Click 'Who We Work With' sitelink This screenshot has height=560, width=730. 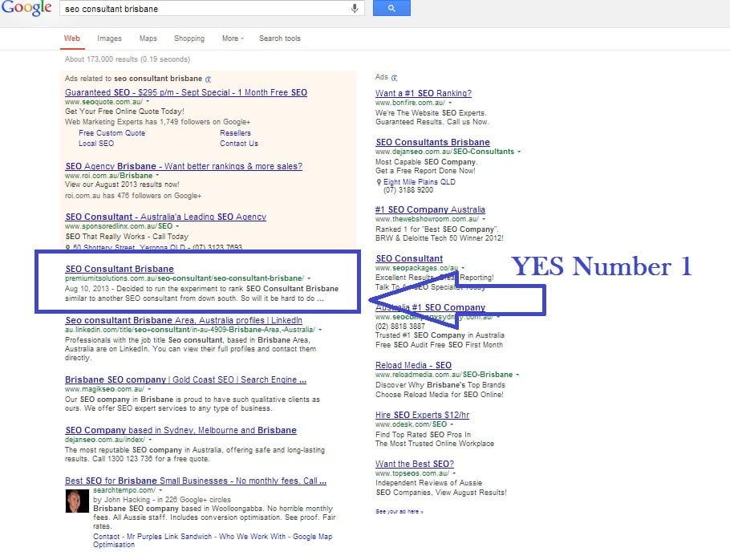point(252,537)
